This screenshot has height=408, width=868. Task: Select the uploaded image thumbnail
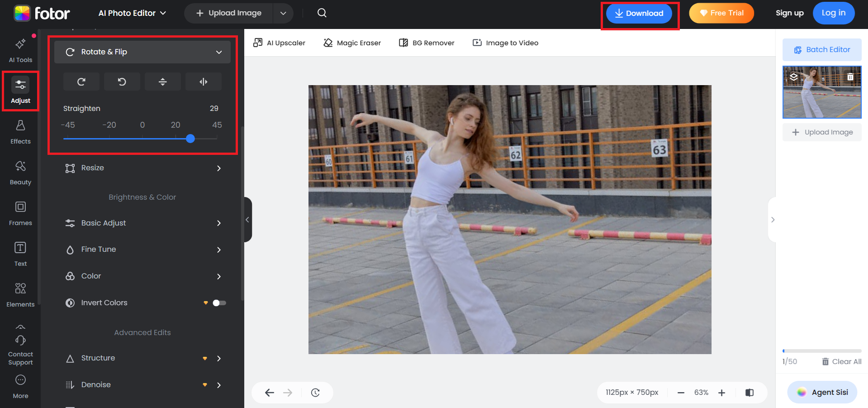822,92
